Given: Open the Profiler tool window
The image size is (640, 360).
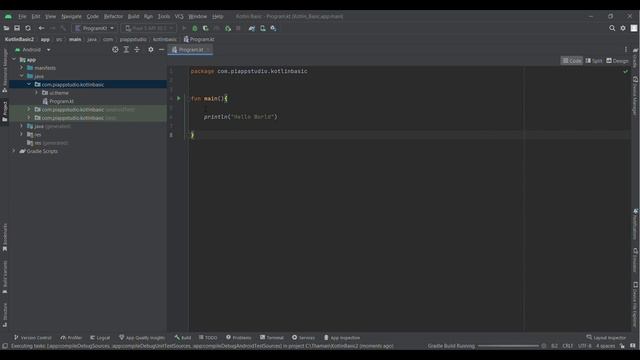Looking at the screenshot, I should click(x=71, y=338).
